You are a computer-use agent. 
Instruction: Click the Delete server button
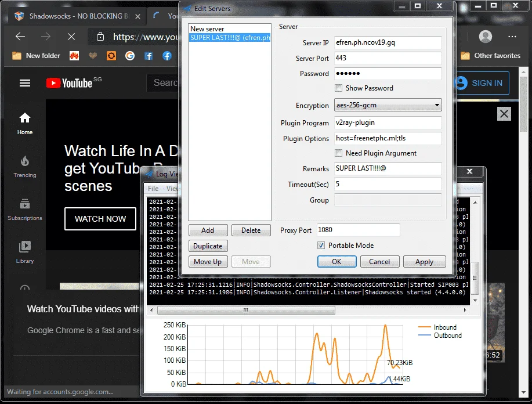(251, 230)
